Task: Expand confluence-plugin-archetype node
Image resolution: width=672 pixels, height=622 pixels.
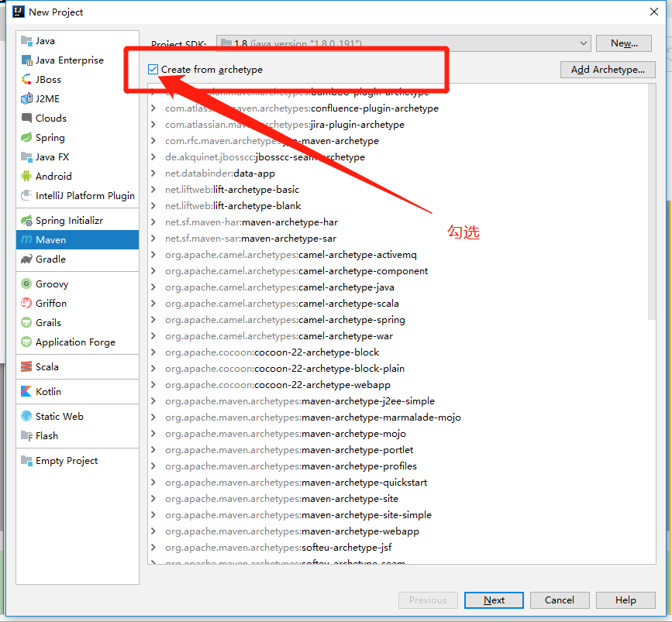Action: click(x=153, y=108)
